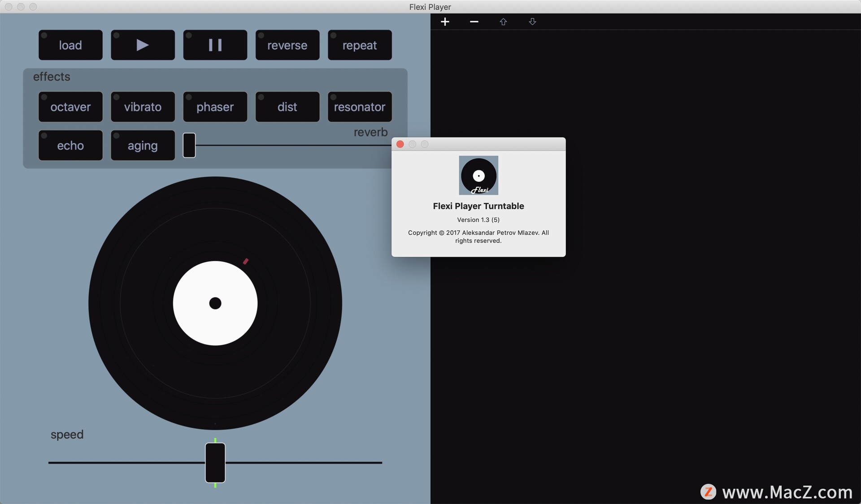The width and height of the screenshot is (861, 504).
Task: Enable the repeat toggle
Action: [360, 45]
